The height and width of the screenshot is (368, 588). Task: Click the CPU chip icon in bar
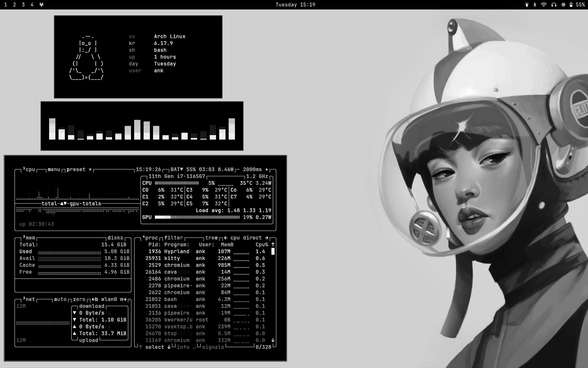pos(563,5)
